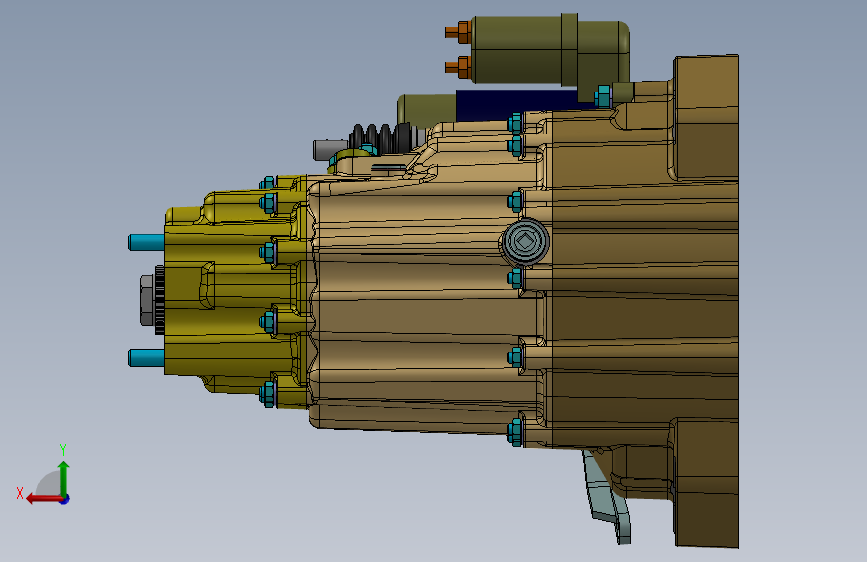Screen dimensions: 867x562
Task: Select the lower cyan stud on the left end
Action: tap(146, 358)
